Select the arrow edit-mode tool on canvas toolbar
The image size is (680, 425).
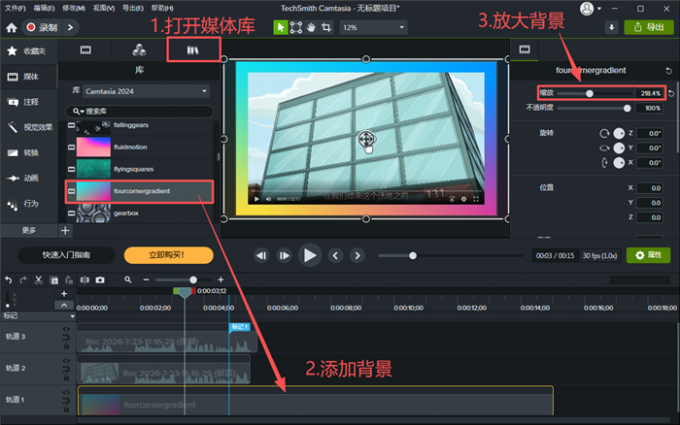click(x=281, y=27)
